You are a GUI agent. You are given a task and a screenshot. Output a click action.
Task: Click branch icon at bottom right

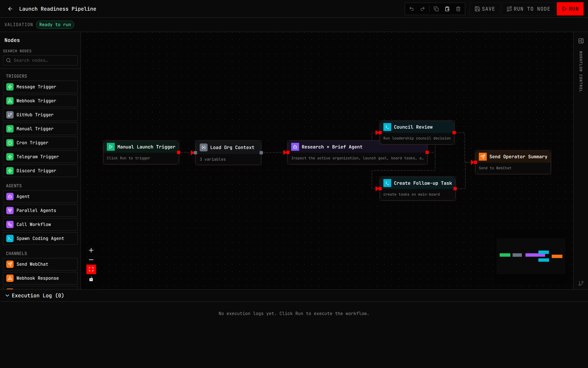tap(581, 283)
